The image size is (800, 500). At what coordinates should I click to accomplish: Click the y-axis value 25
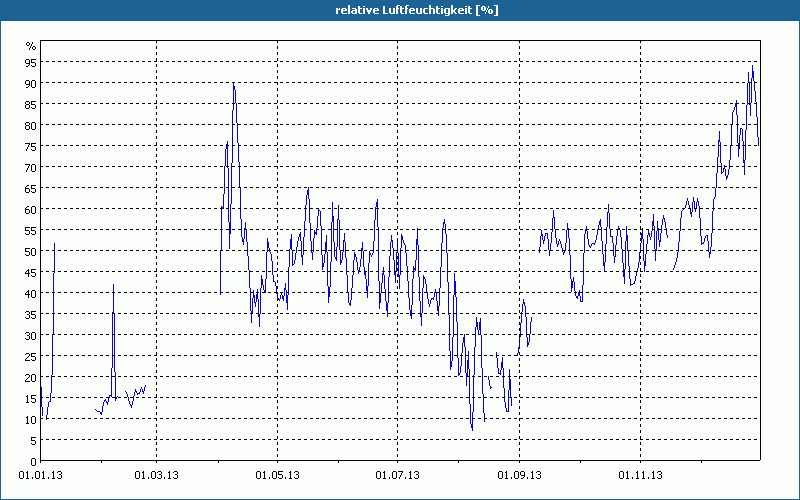click(31, 357)
